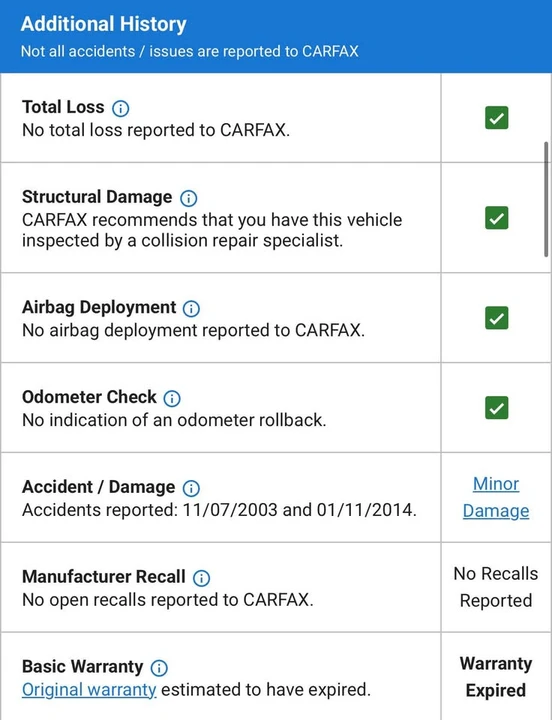Open Accident / Damage info icon
Viewport: 552px width, 720px height.
click(191, 489)
